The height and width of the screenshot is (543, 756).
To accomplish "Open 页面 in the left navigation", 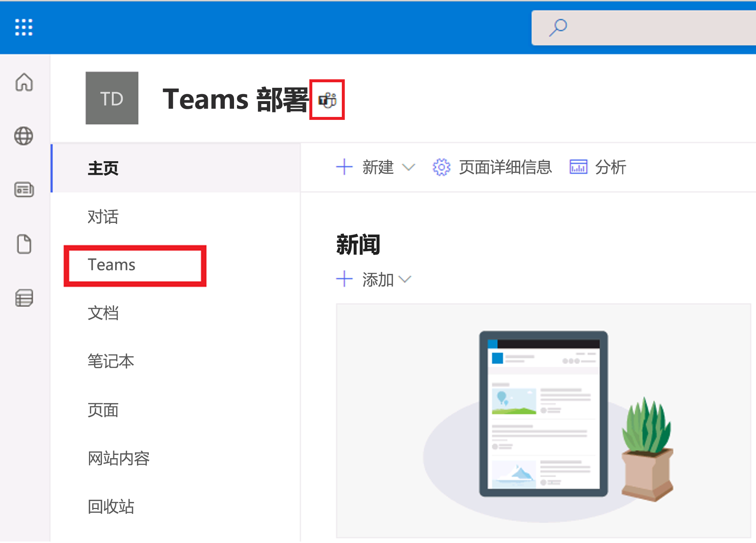I will [103, 410].
